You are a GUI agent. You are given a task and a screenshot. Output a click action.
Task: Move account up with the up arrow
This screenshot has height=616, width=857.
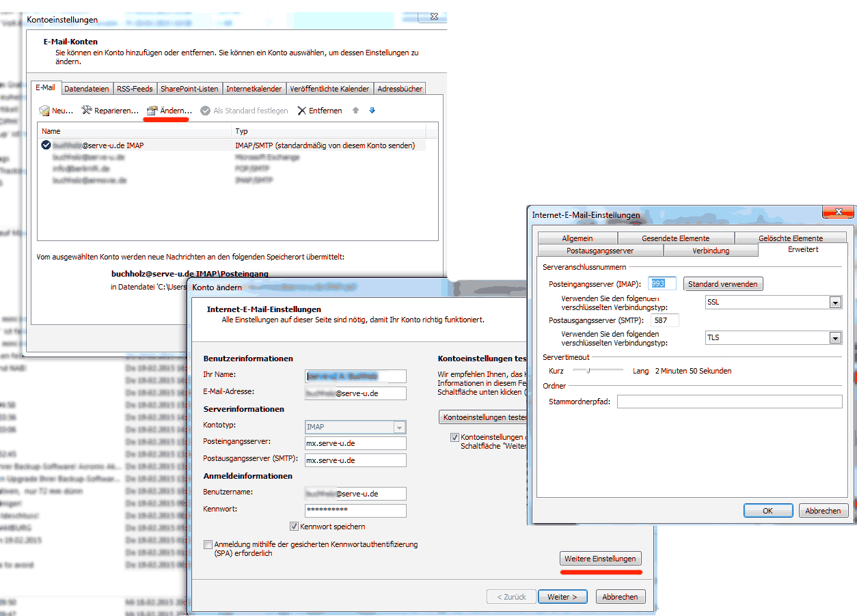[355, 111]
